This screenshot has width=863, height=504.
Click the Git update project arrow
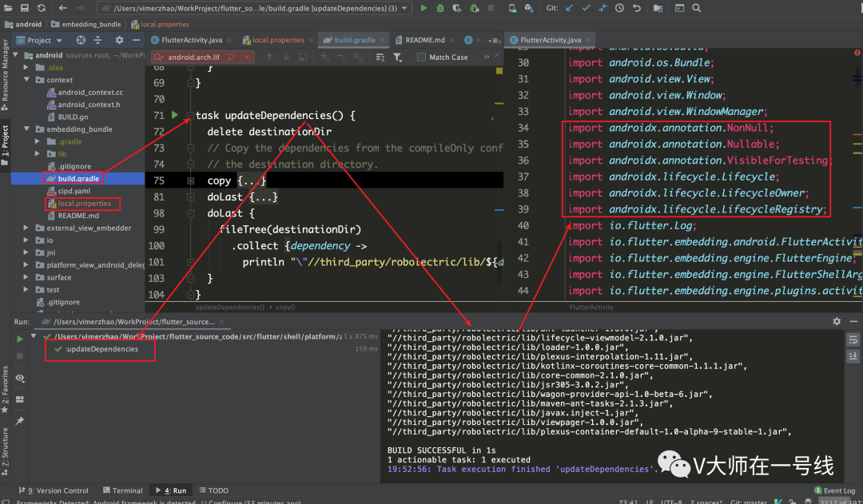click(x=569, y=8)
